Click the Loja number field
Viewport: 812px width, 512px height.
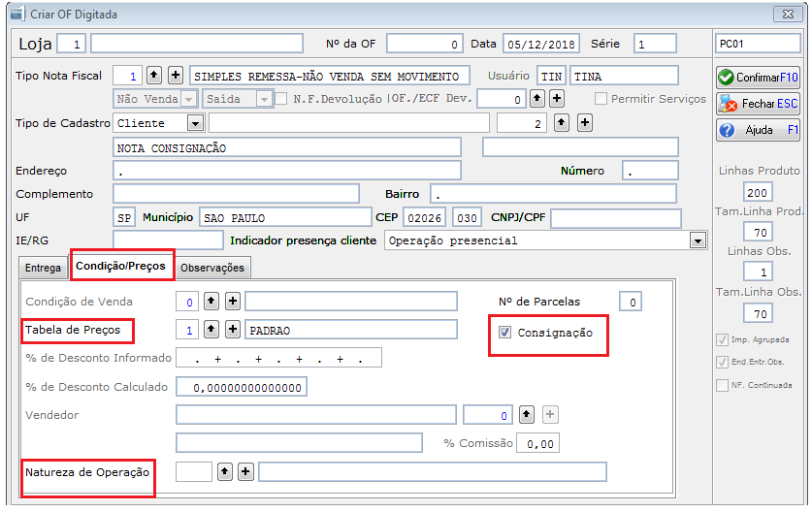72,44
